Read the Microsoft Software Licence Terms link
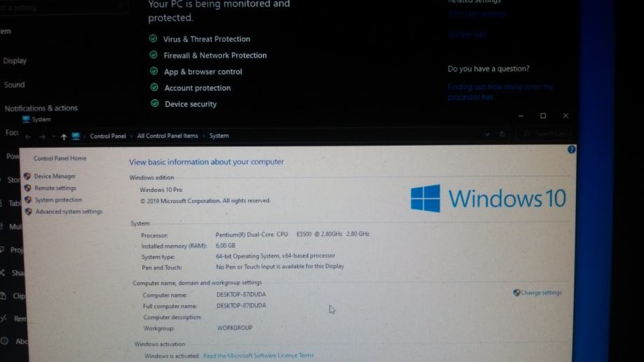This screenshot has width=644, height=362. pos(259,356)
